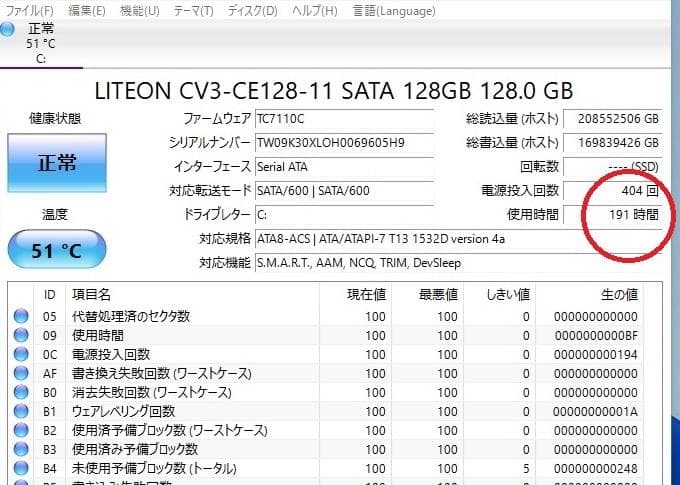Click total host writes value 169839426 GB
680x485 pixels.
point(613,143)
